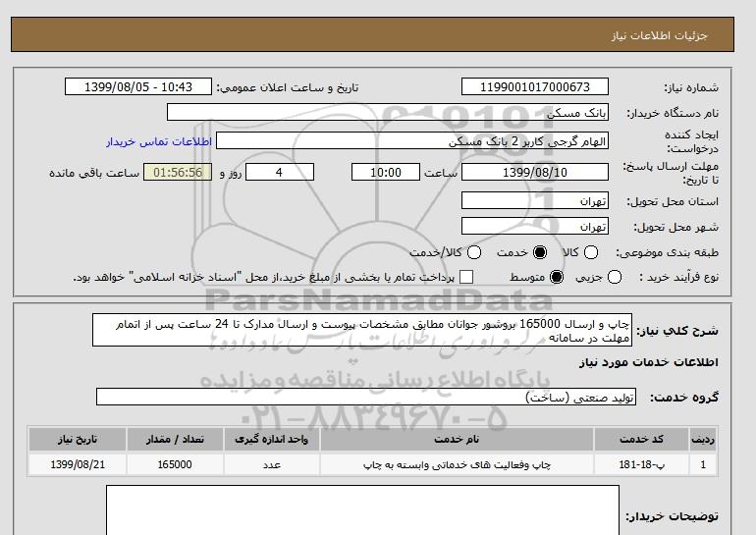The height and width of the screenshot is (535, 756).
Task: Click the countdown timer 01:56:56
Action: pyautogui.click(x=178, y=172)
